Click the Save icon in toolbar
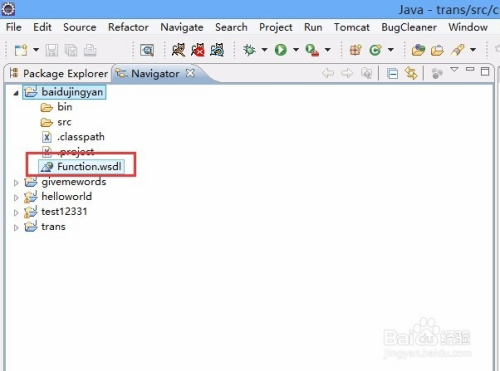This screenshot has width=500, height=371. (x=52, y=50)
